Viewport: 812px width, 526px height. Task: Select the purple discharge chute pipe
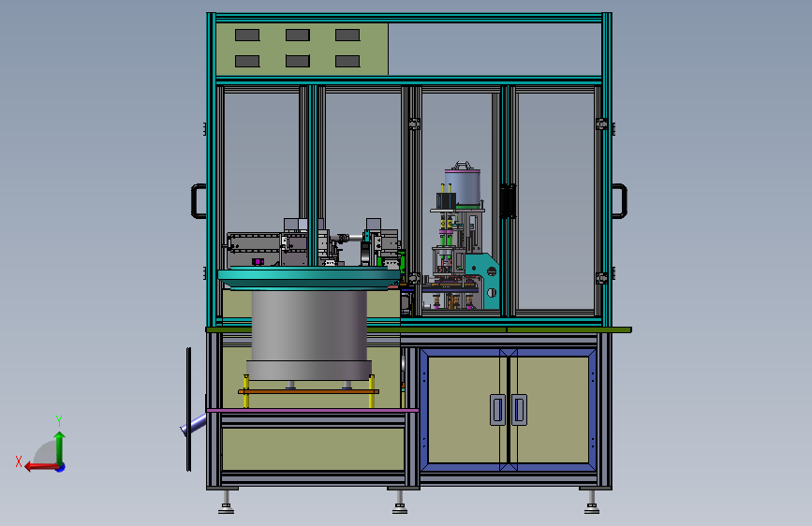(x=194, y=425)
